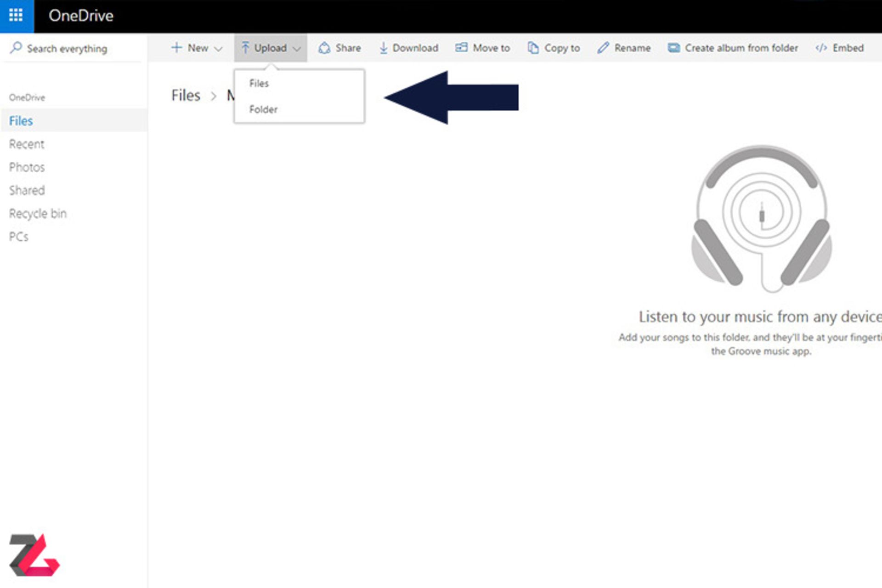Open Recent in the sidebar

tap(27, 144)
